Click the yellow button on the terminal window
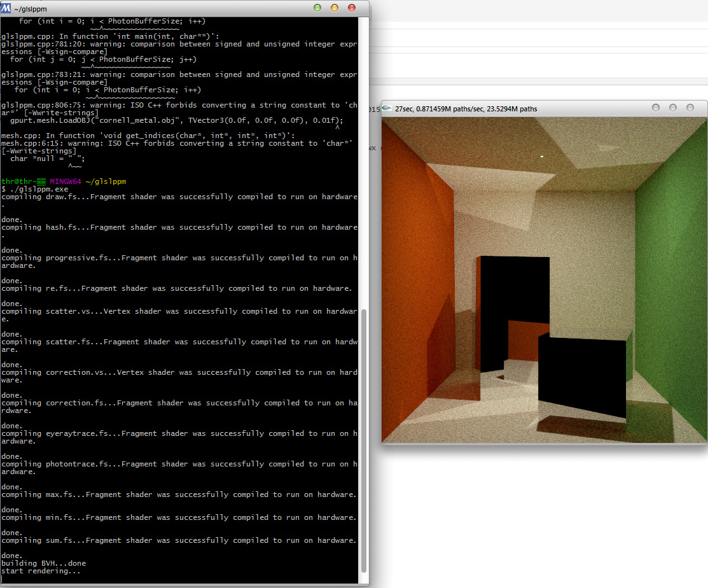Screen dimensions: 708x588 (335, 8)
